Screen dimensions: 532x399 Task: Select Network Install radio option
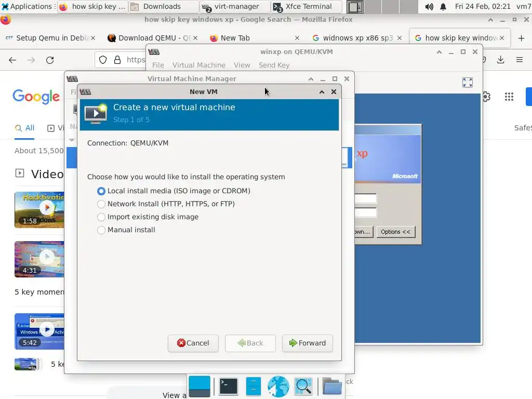click(101, 204)
